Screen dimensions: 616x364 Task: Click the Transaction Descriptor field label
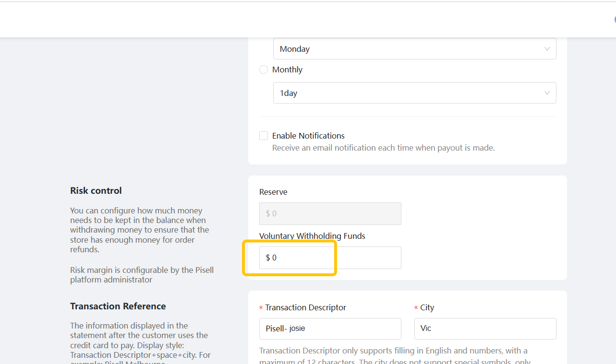pos(305,307)
